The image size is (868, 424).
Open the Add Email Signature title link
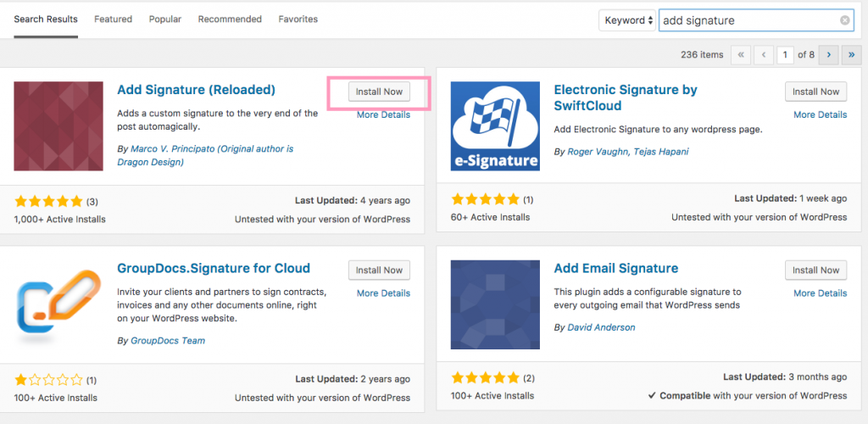click(616, 269)
